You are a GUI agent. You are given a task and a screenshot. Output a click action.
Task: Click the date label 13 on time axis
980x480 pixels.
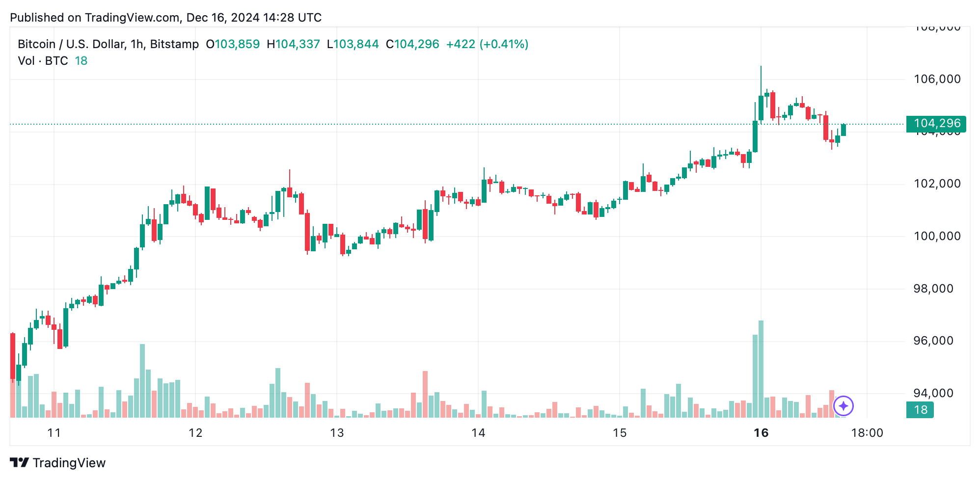tap(337, 433)
